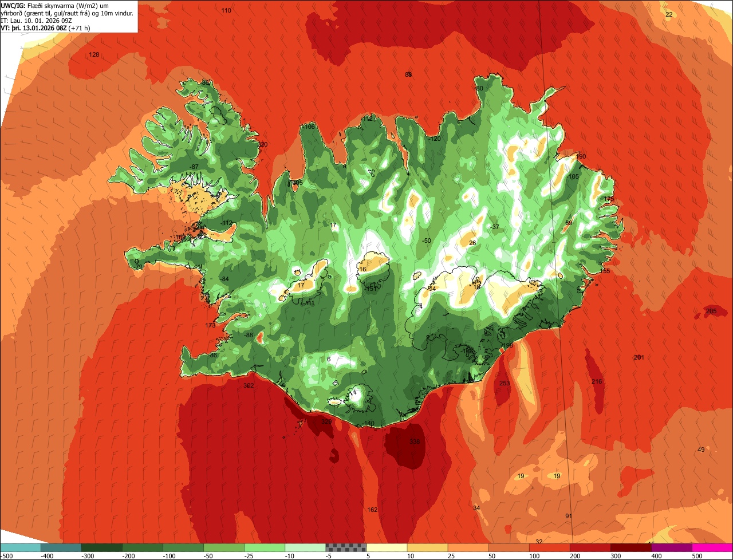This screenshot has height=560, width=733.
Task: Click the map value 173 off the west coast
Action: pyautogui.click(x=210, y=325)
